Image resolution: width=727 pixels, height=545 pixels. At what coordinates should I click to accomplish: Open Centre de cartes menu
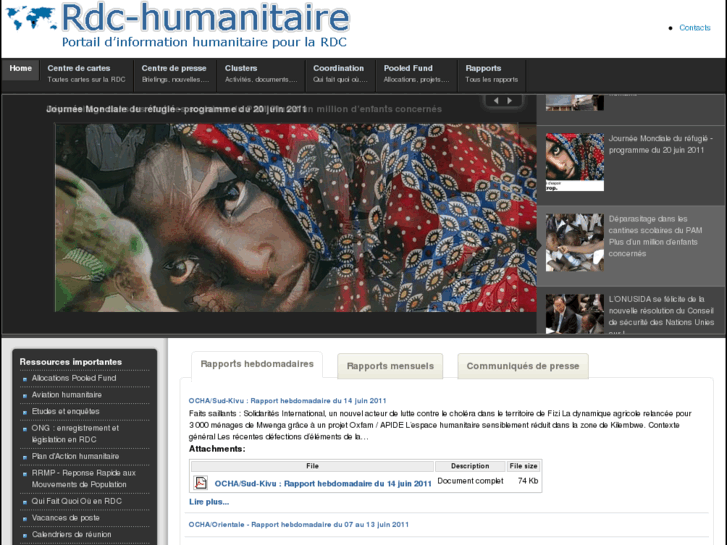(86, 74)
